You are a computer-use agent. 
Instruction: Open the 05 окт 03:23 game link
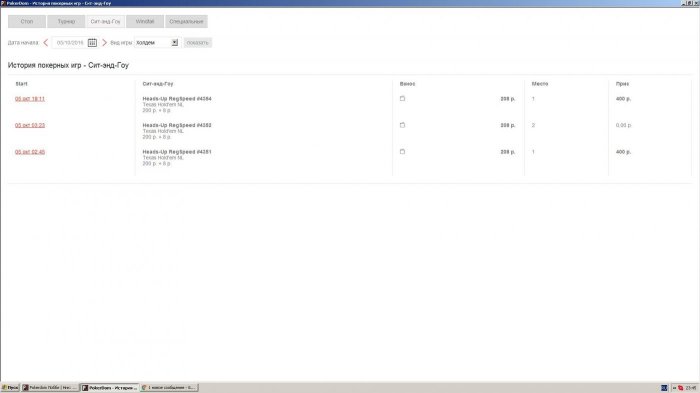point(30,125)
